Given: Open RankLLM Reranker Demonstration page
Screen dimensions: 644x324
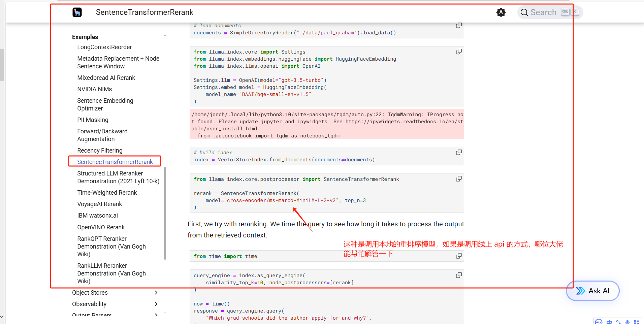Looking at the screenshot, I should (111, 273).
